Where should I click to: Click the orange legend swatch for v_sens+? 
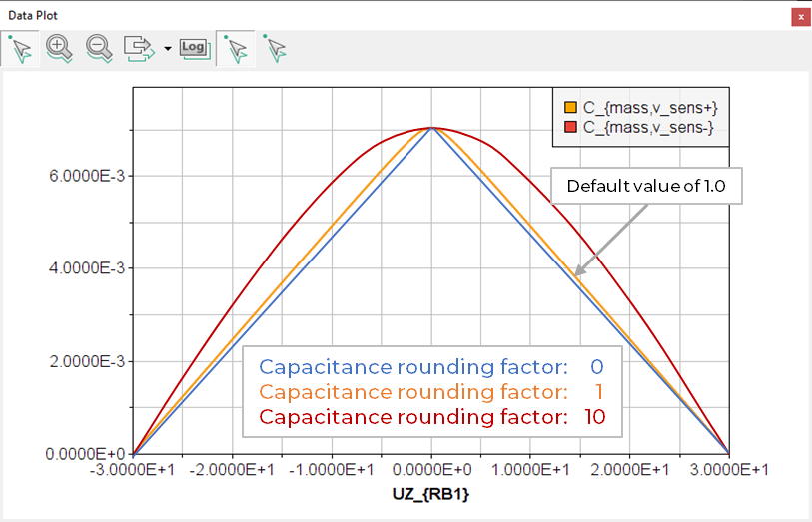click(x=571, y=107)
